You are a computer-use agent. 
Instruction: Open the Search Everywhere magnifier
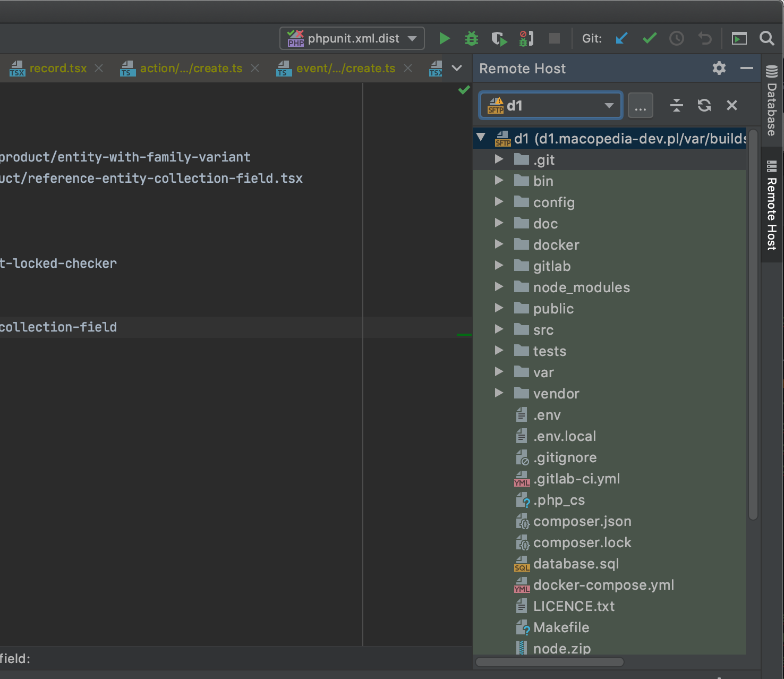766,39
